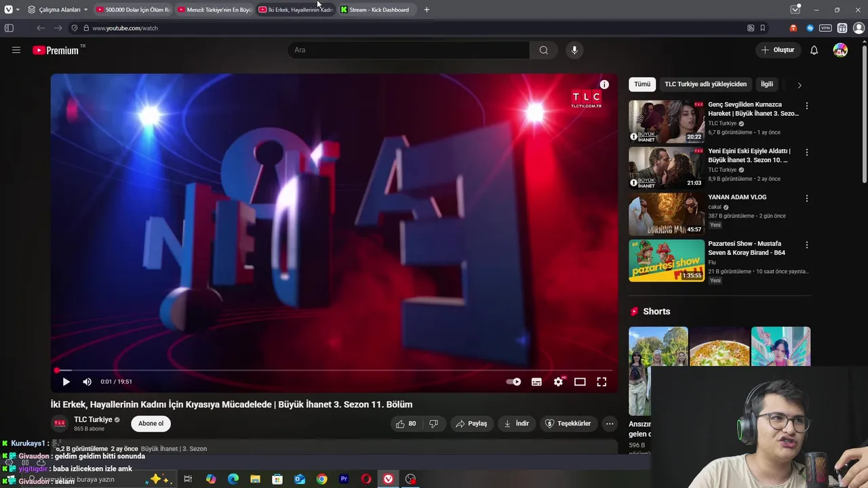
Task: Open Genç Sevgiliden Kurnazca Hareket thumbnail
Action: click(667, 121)
